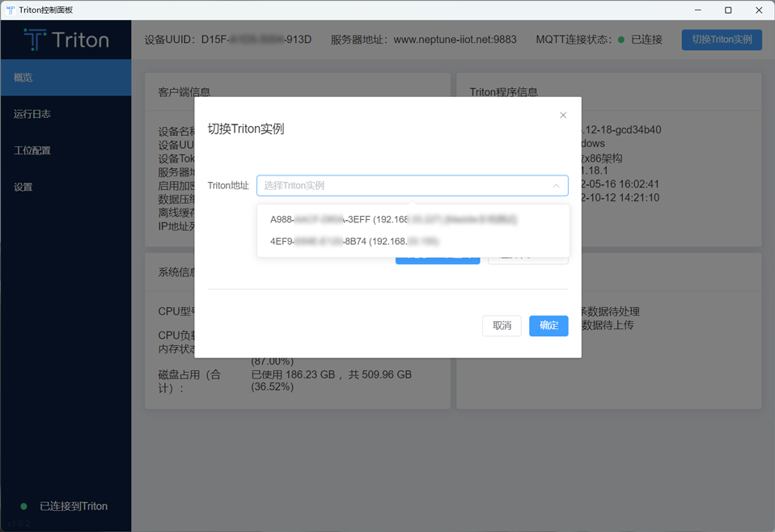Click the Triton app icon in title bar
Viewport: 775px width, 532px height.
[x=11, y=11]
